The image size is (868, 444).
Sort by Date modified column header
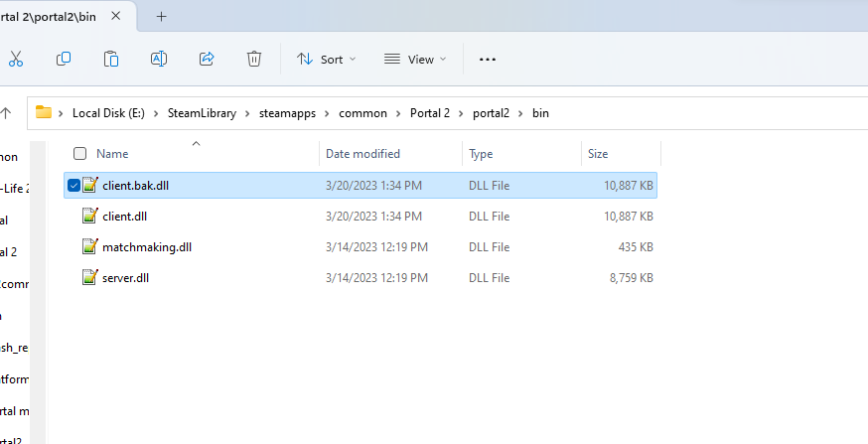click(362, 154)
